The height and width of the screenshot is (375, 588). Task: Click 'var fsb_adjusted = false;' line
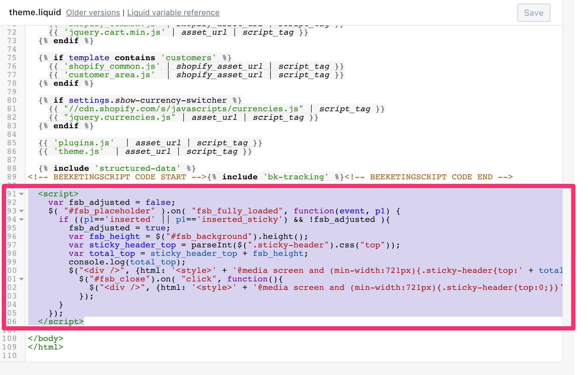pyautogui.click(x=112, y=202)
